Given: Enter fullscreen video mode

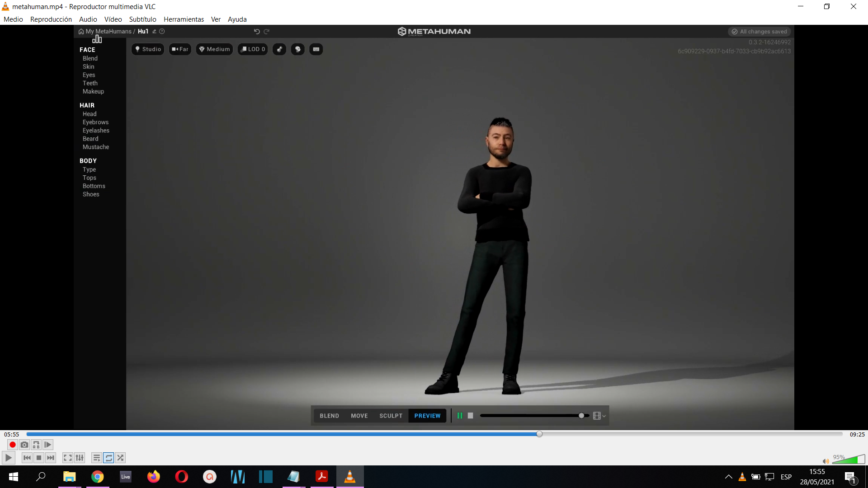Looking at the screenshot, I should click(68, 458).
